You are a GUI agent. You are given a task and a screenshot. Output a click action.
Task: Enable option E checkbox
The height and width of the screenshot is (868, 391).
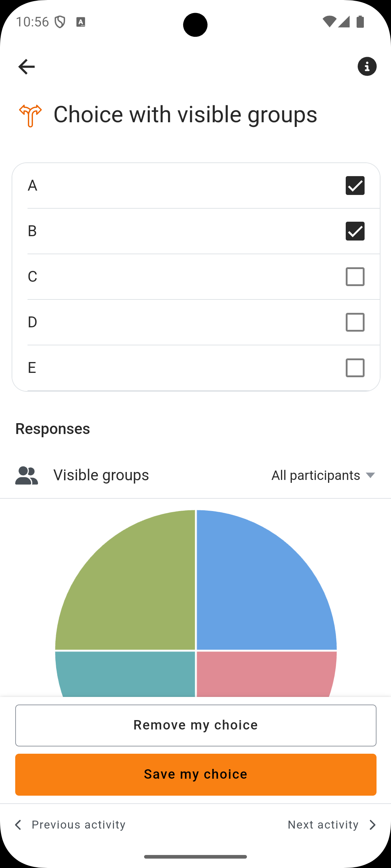355,368
